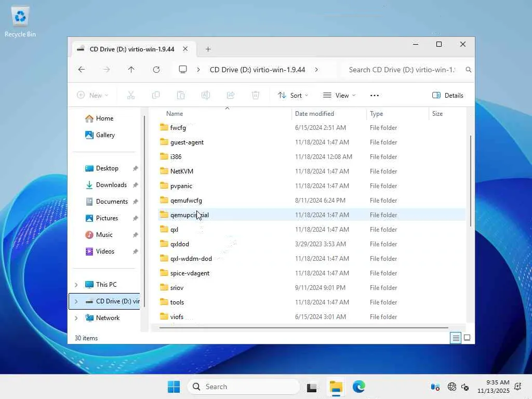Open the Sort dropdown menu
The width and height of the screenshot is (532, 399).
(293, 96)
